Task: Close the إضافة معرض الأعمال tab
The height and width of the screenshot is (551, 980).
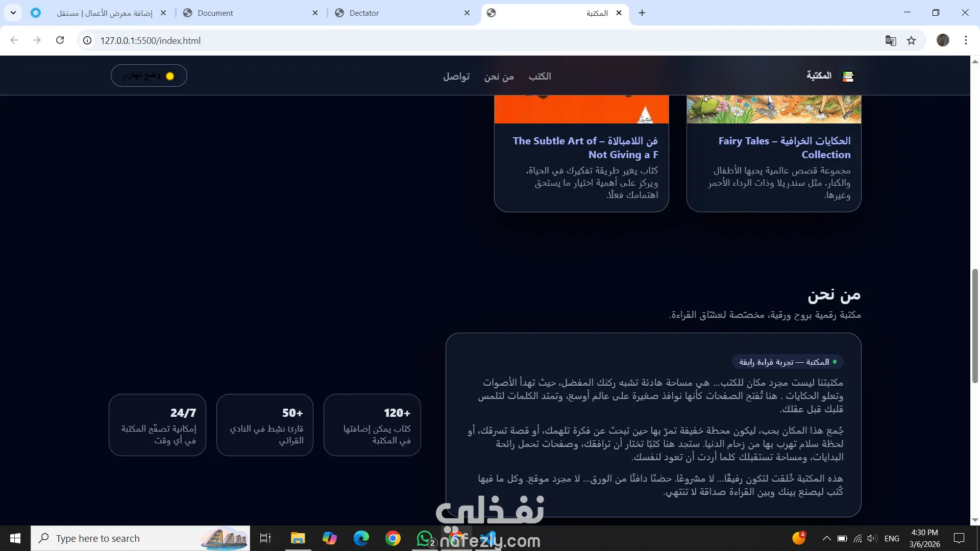Action: (163, 13)
